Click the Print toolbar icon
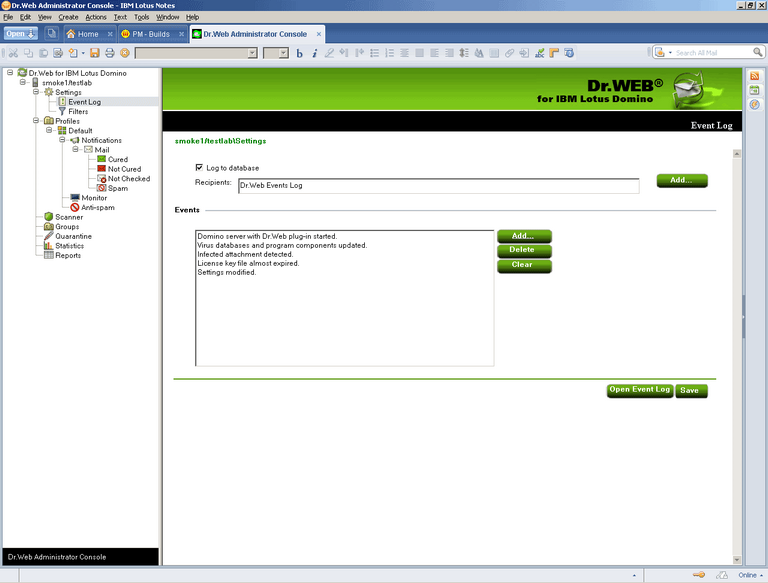Image resolution: width=768 pixels, height=583 pixels. click(x=110, y=53)
